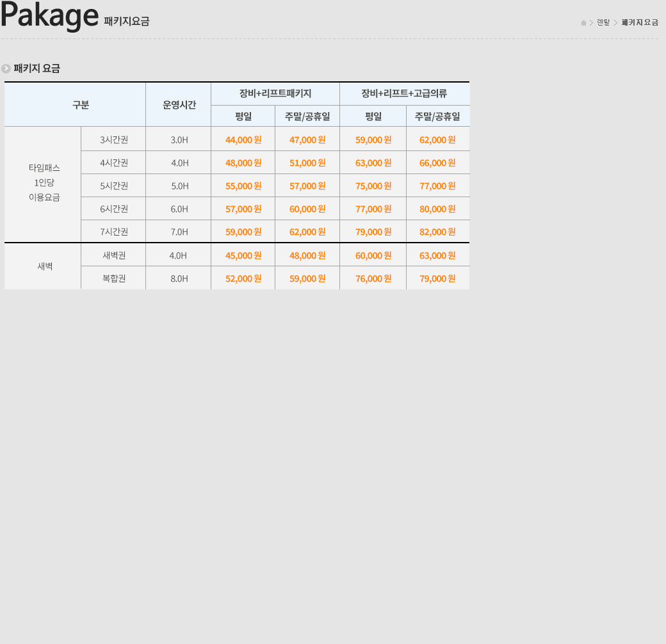The image size is (666, 644).
Task: Click 57,000원 in the 5시간권 row
Action: [x=307, y=186]
